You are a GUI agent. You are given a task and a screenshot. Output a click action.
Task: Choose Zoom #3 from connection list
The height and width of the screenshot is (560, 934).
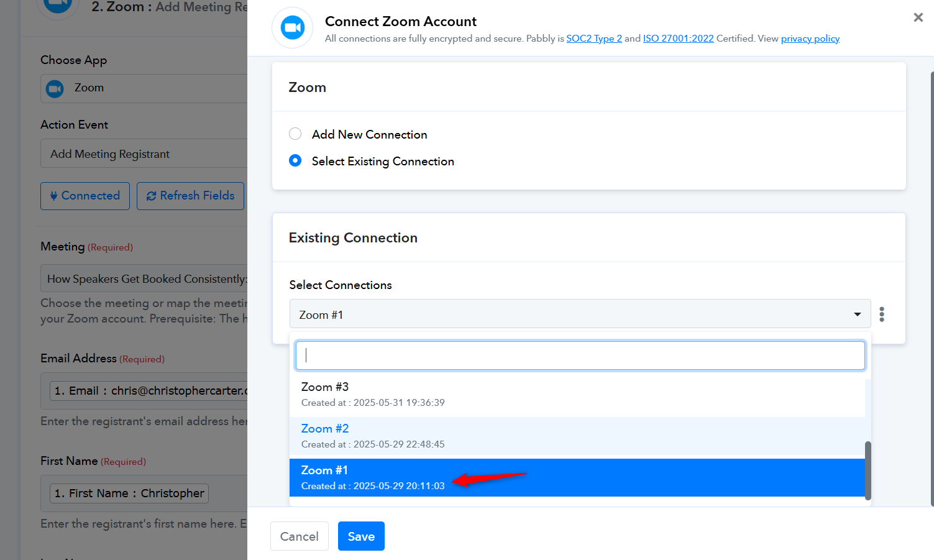pos(577,395)
